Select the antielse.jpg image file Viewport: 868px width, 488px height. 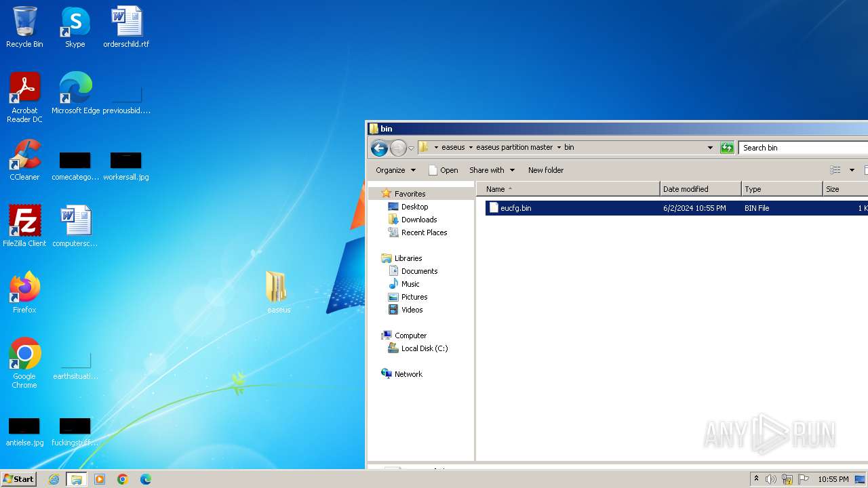coord(24,432)
